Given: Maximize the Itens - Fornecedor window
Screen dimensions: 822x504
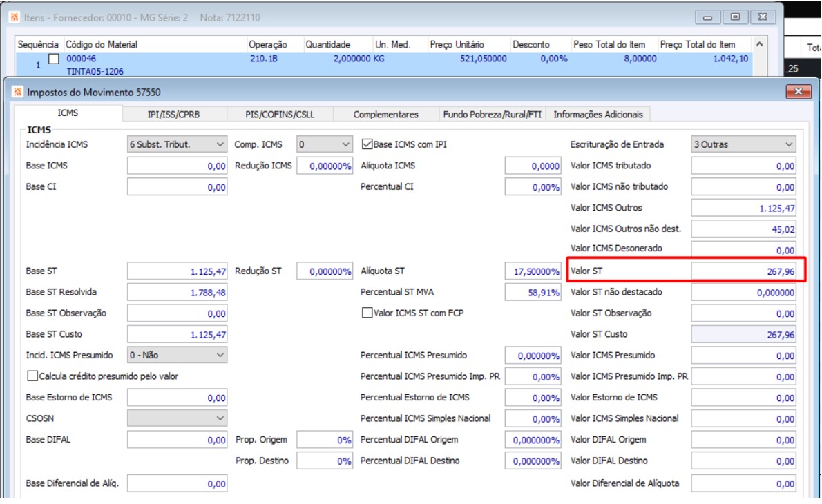Looking at the screenshot, I should point(735,17).
